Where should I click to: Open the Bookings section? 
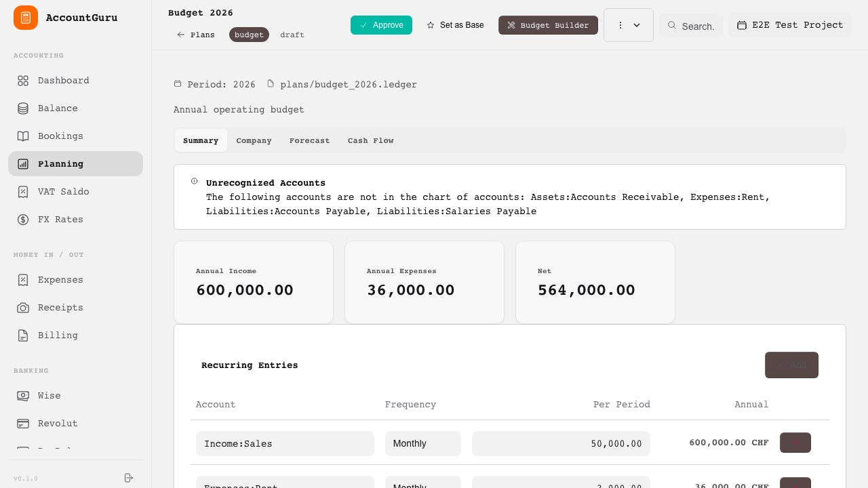[x=60, y=136]
